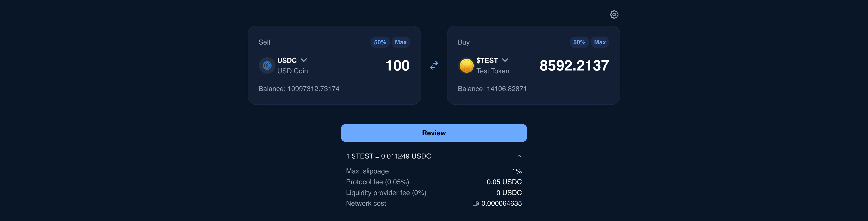The image size is (868, 221).
Task: Click the swap direction arrows icon
Action: click(x=434, y=65)
